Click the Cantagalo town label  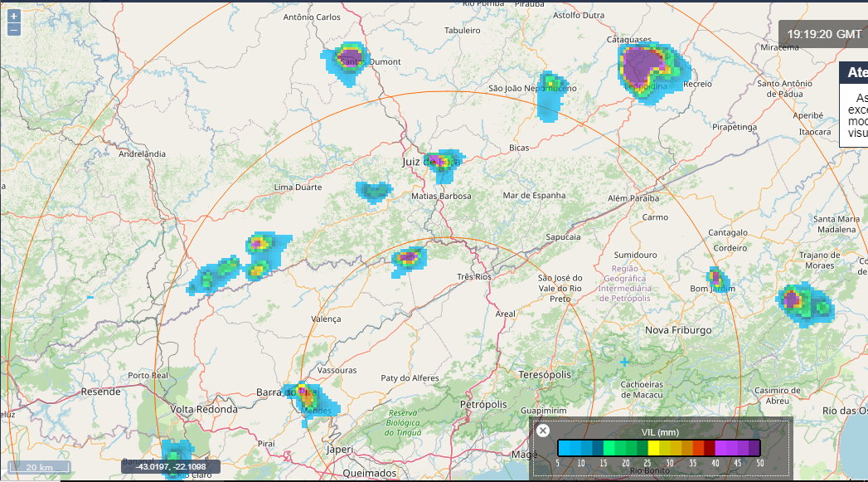tap(727, 232)
